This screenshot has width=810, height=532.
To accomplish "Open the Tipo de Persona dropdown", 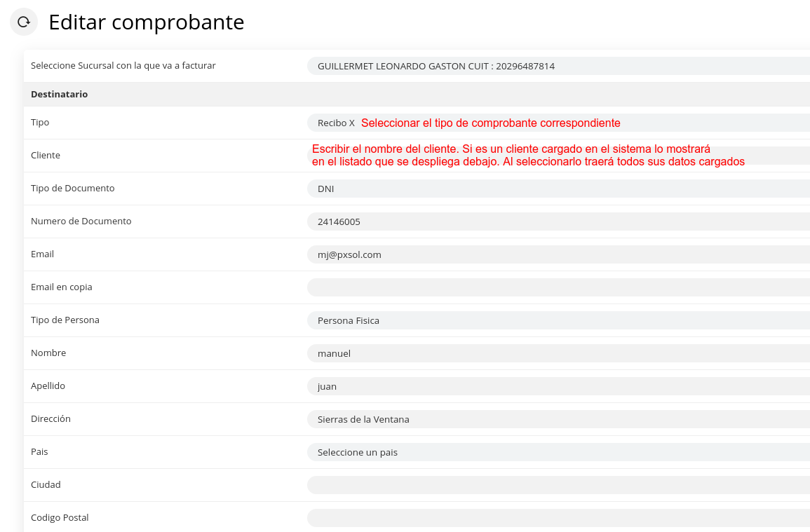I will [x=558, y=320].
